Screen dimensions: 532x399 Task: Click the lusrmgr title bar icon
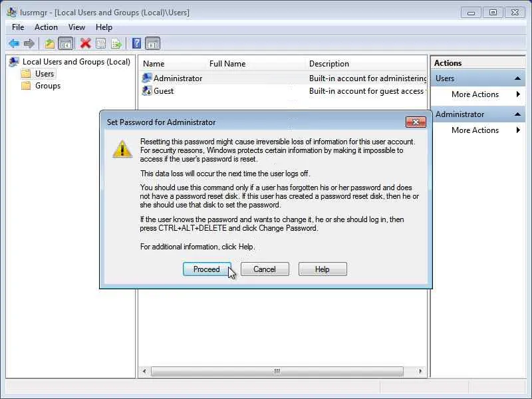coord(11,12)
